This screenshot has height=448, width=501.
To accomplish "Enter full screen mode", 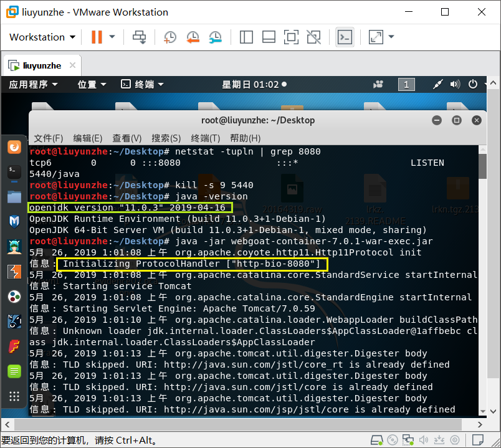I will [291, 37].
